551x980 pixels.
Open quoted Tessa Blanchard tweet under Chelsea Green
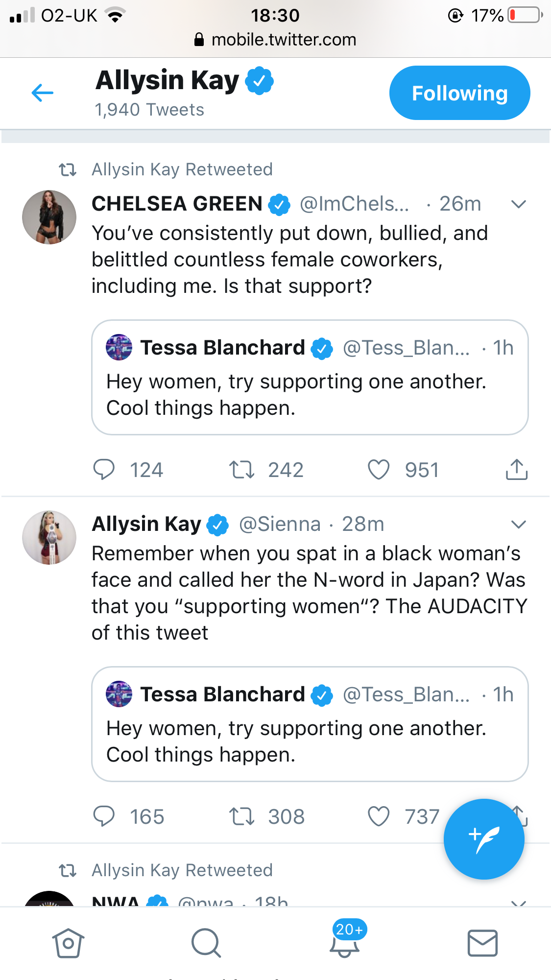[x=310, y=377]
